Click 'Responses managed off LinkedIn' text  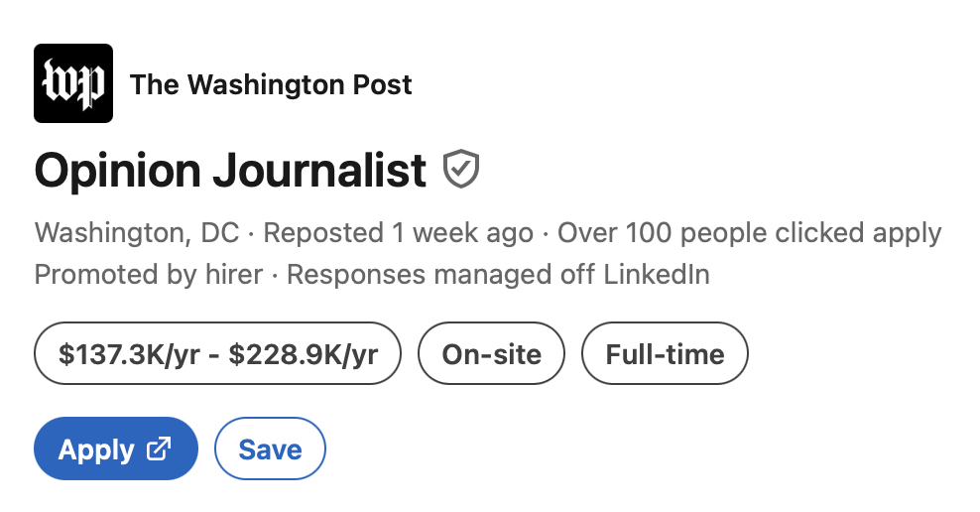tap(498, 274)
